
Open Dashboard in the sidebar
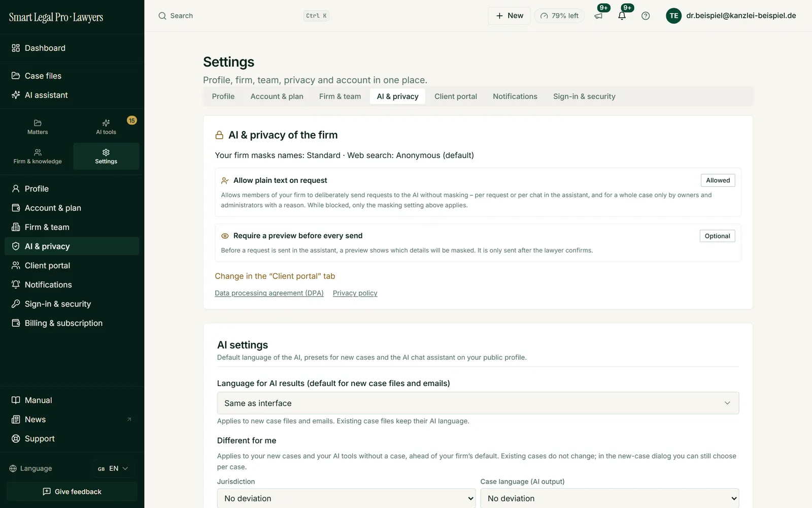[72, 48]
